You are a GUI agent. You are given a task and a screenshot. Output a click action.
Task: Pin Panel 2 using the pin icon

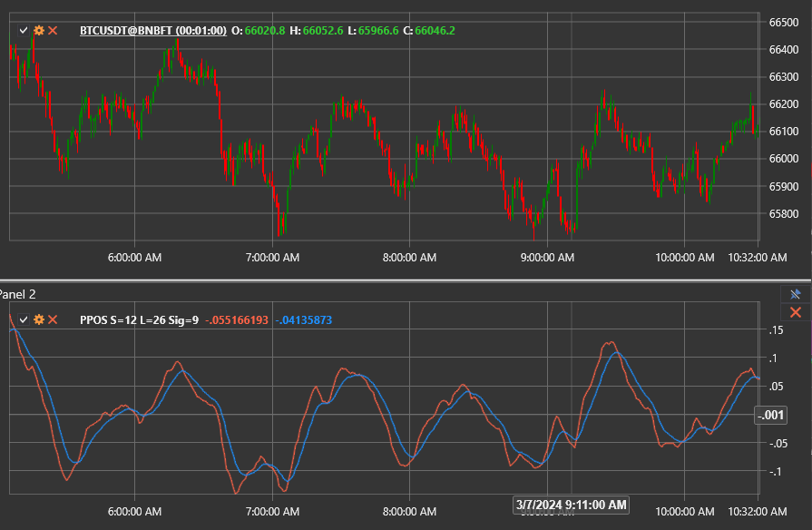click(x=796, y=294)
